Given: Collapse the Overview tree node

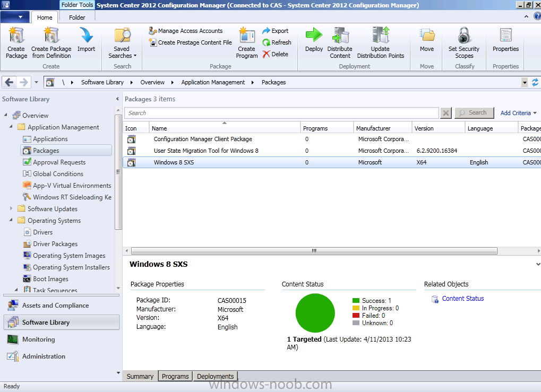Looking at the screenshot, I should 5,115.
